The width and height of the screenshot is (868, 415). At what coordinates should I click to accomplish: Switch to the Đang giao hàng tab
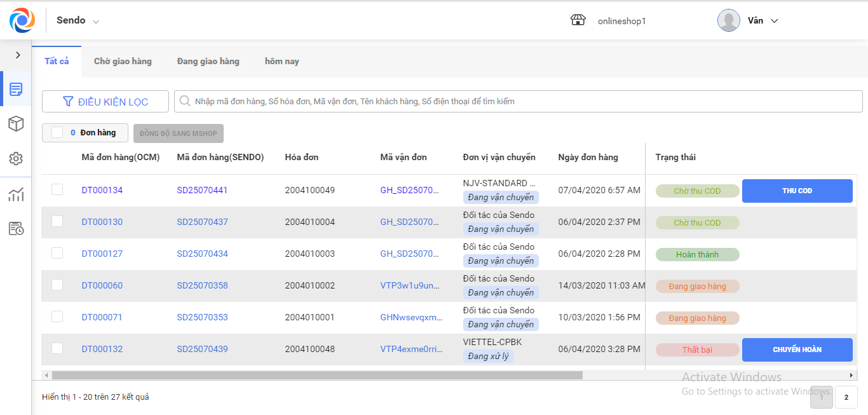[208, 62]
